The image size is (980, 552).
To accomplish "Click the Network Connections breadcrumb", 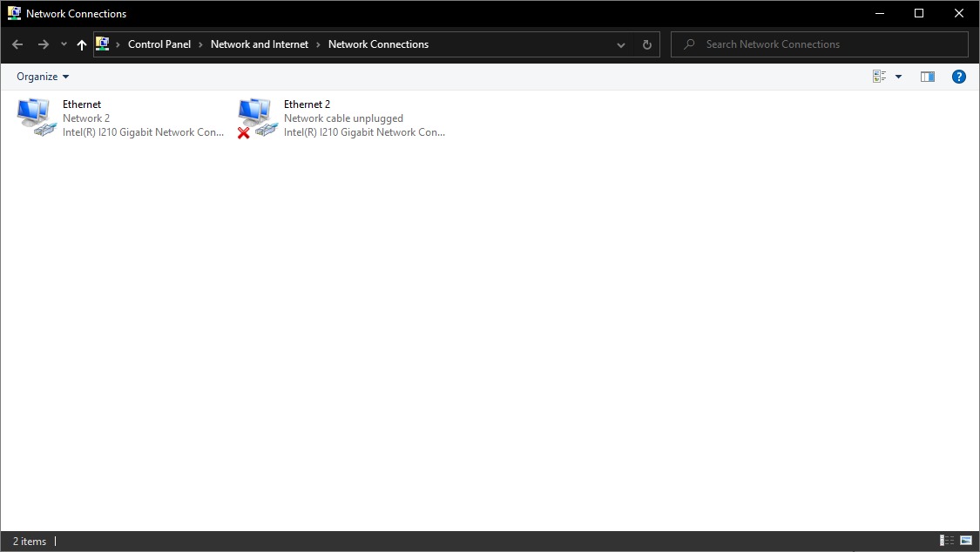I will 378,44.
